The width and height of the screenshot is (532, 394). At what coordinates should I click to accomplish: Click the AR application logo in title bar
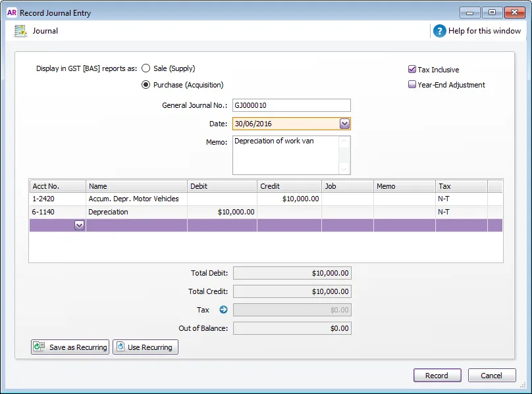(12, 12)
